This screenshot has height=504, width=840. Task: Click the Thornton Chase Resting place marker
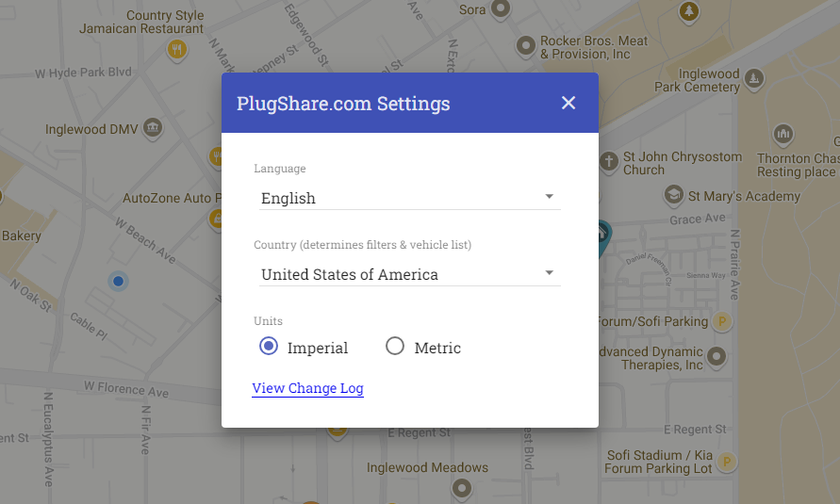(x=782, y=133)
